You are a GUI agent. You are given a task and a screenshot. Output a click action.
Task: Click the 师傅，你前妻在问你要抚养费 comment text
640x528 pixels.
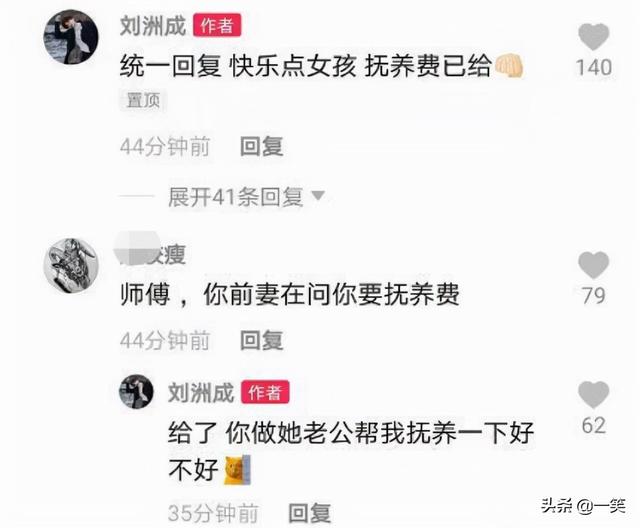(x=289, y=294)
